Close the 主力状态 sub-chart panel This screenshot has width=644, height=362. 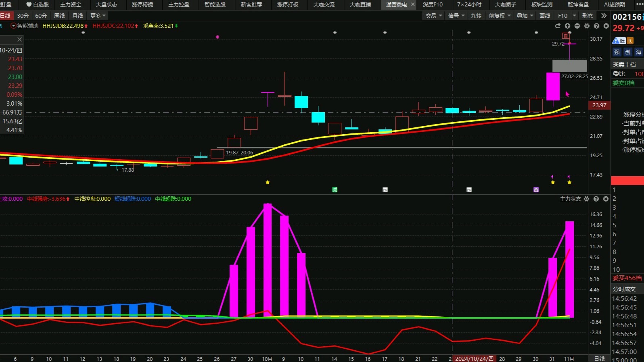click(606, 199)
